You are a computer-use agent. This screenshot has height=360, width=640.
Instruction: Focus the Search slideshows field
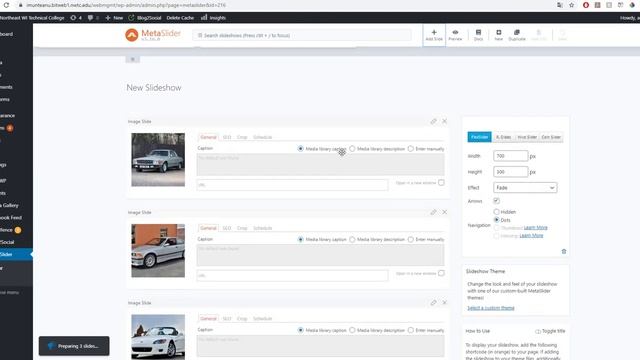click(x=302, y=36)
